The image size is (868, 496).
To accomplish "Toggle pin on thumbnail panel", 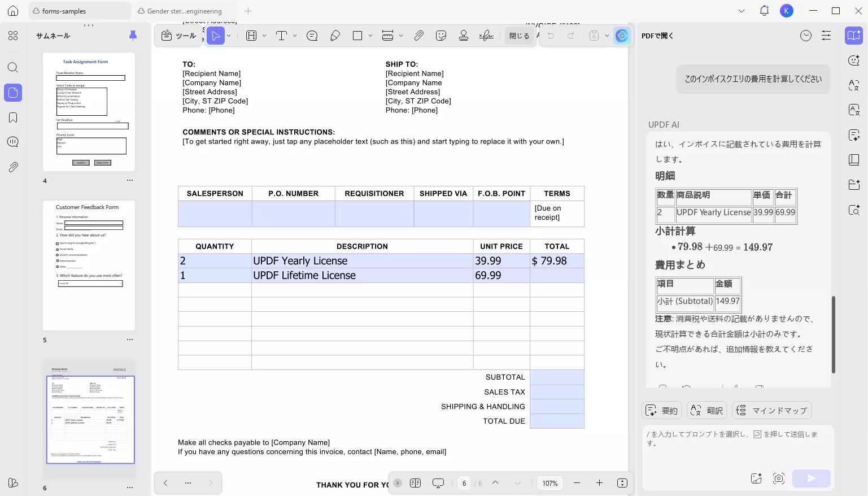I will [133, 36].
